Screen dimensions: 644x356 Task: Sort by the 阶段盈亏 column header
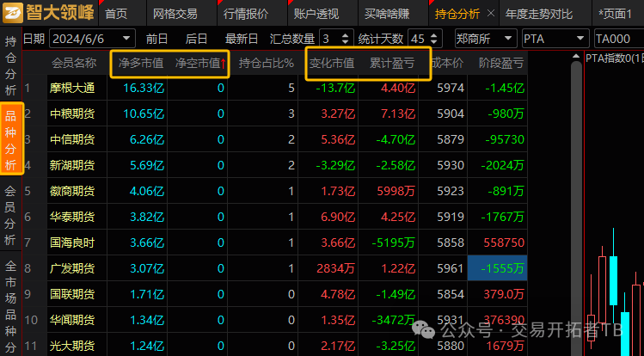tap(501, 64)
